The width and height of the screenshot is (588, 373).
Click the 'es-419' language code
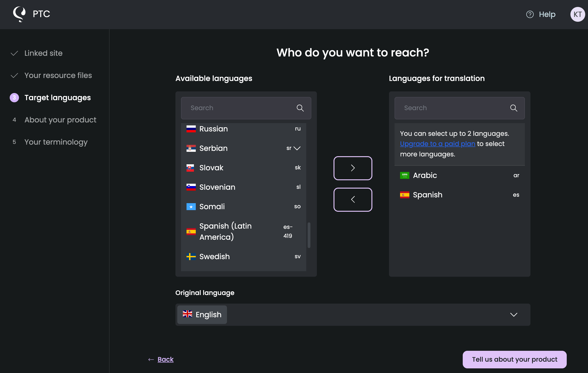(x=288, y=231)
